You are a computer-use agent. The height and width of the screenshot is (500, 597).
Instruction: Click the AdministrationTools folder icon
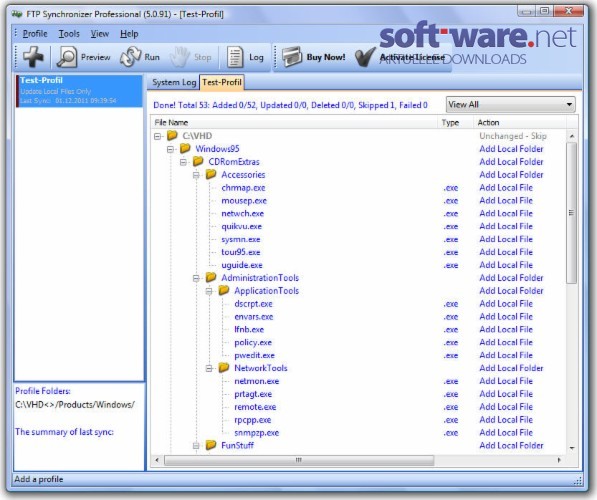(211, 277)
